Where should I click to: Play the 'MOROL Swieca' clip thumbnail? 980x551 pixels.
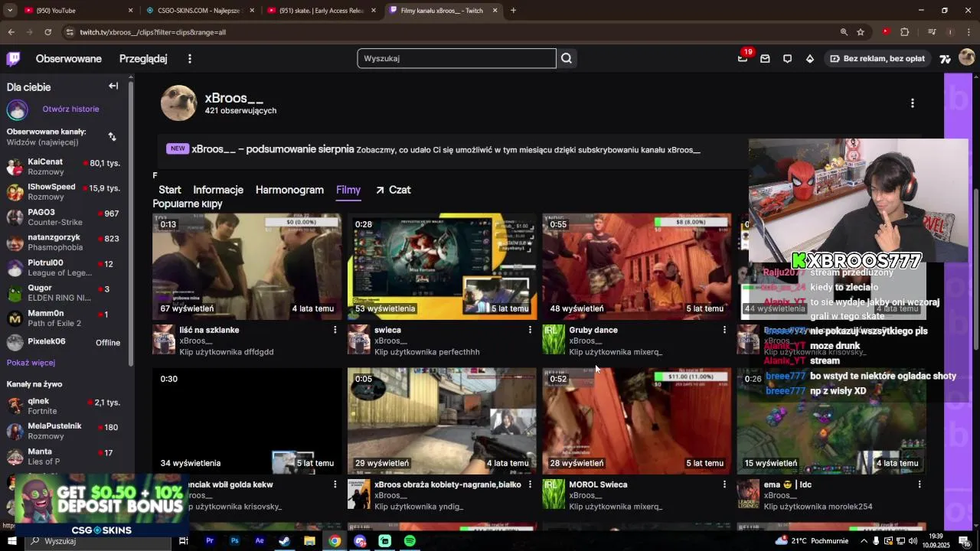[636, 421]
